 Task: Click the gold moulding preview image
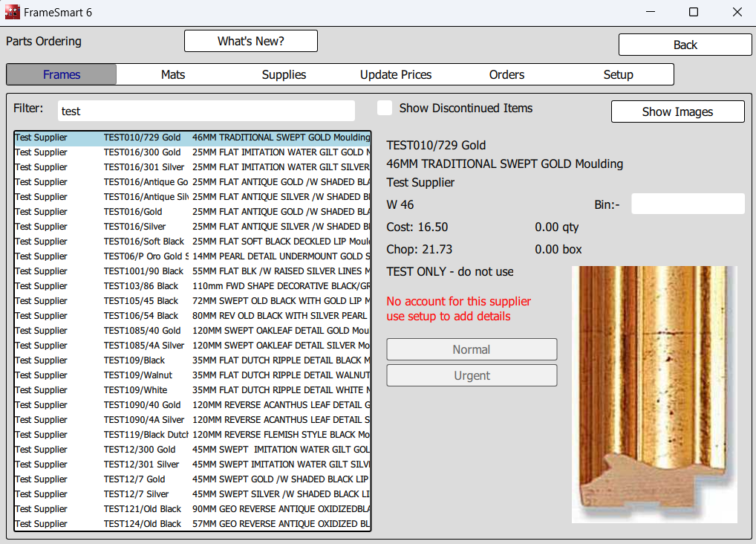pyautogui.click(x=654, y=394)
